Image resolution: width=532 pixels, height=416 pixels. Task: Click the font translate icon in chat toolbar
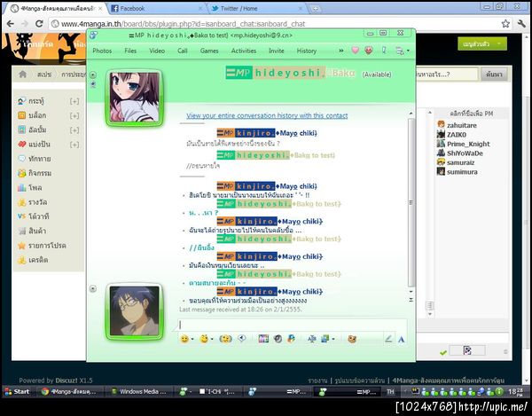click(311, 339)
